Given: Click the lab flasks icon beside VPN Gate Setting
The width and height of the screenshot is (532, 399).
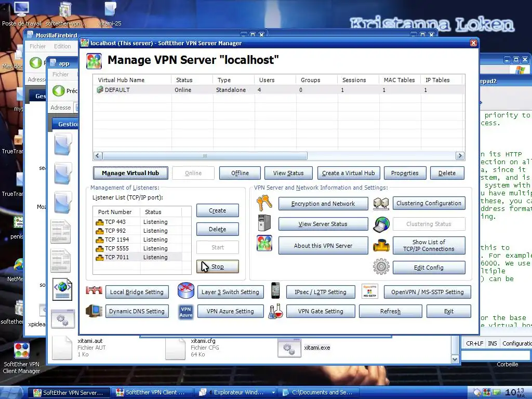Looking at the screenshot, I should pyautogui.click(x=275, y=311).
